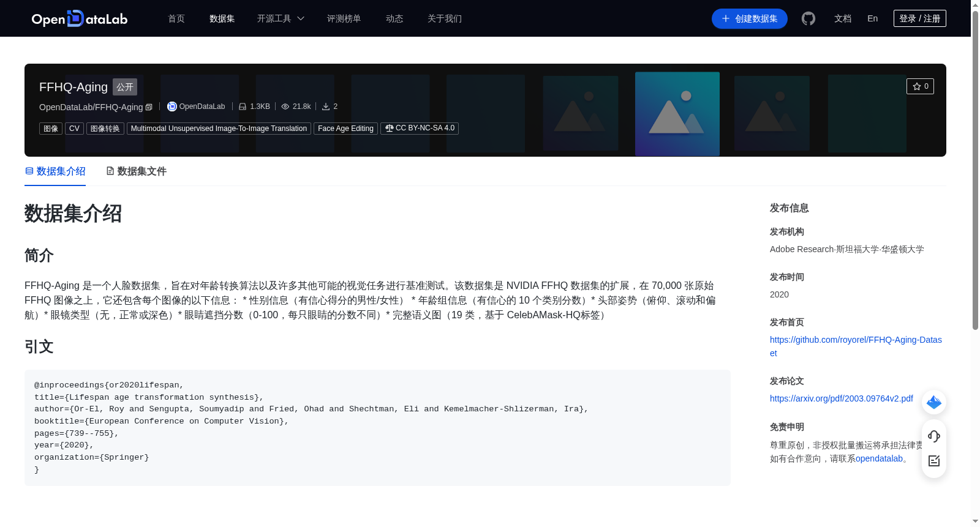Click the 引文 heading
Viewport: 980px width, 527px height.
pos(39,346)
